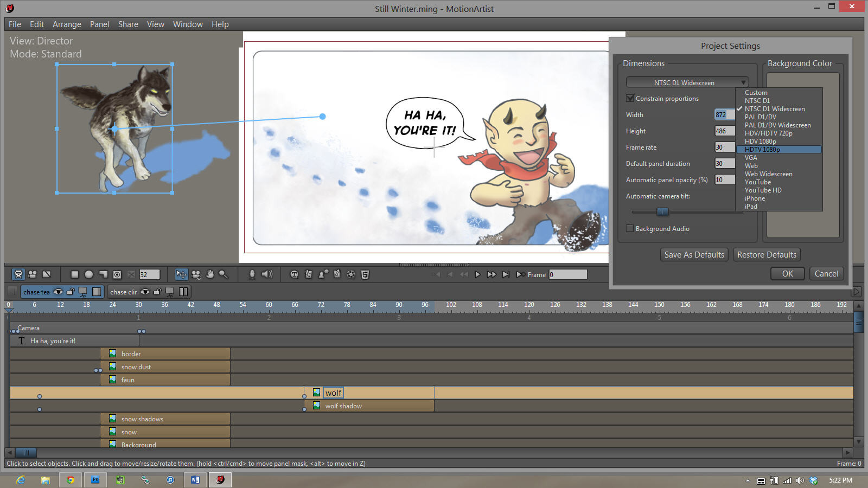Click the Panel view icon beside camera
This screenshot has width=868, height=488.
click(47, 274)
